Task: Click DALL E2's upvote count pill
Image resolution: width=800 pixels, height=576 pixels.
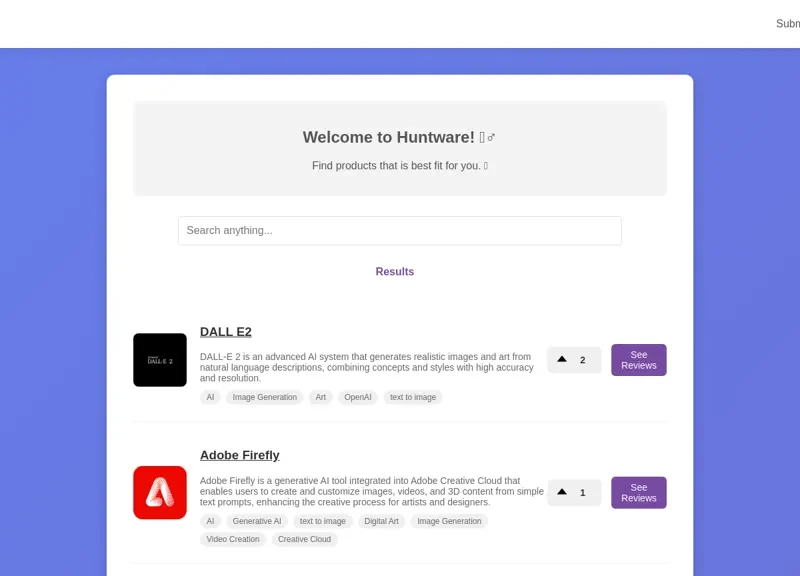Action: 574,359
